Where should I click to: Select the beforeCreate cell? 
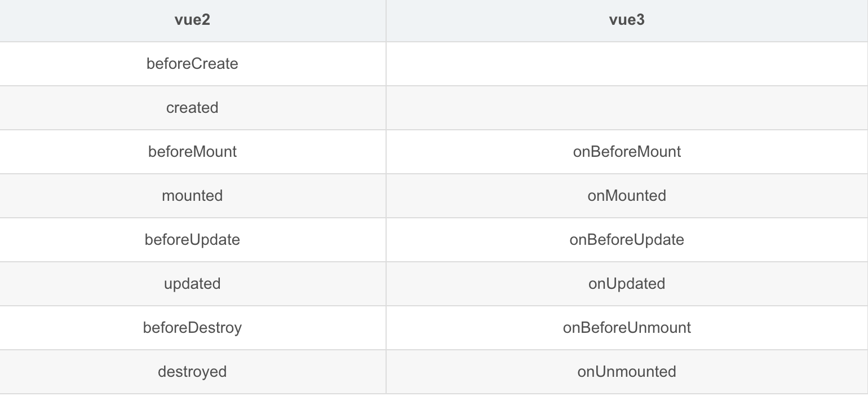[x=192, y=64]
